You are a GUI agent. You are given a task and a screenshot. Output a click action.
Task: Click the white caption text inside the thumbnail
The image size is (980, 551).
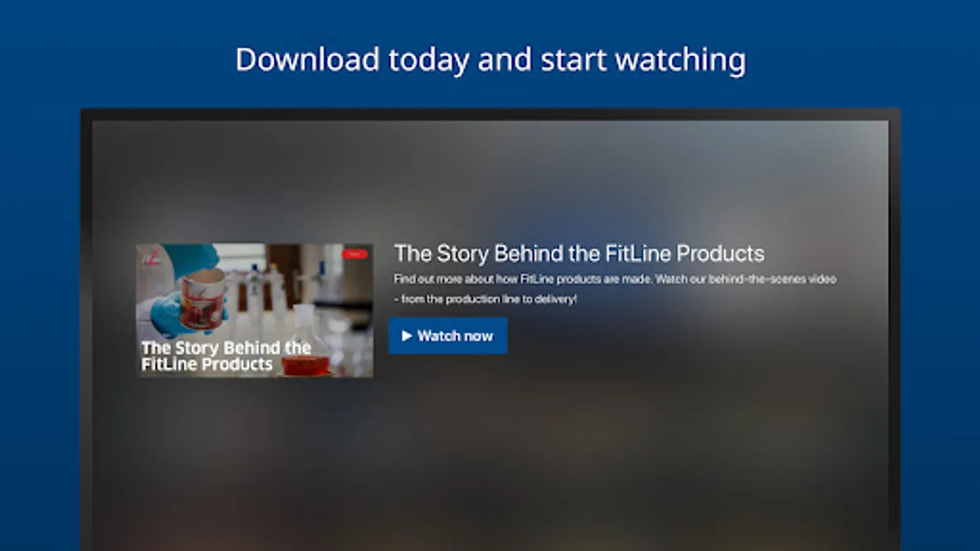click(x=226, y=356)
